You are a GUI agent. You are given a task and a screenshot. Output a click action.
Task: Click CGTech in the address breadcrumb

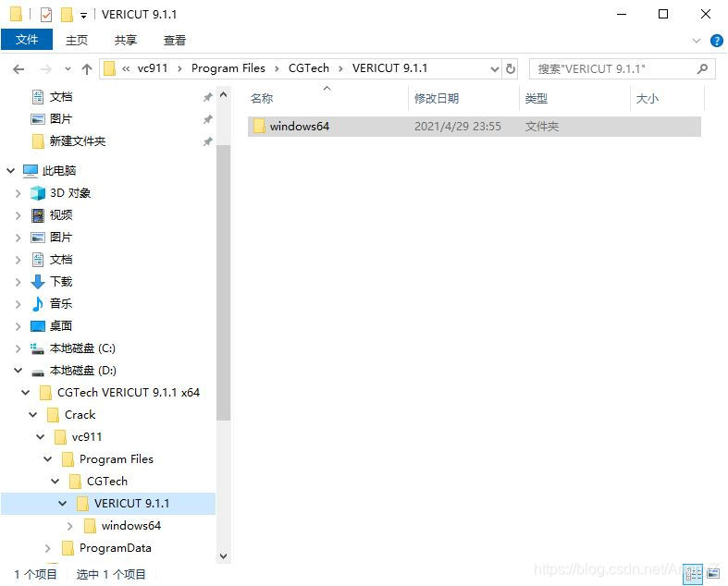(x=308, y=68)
